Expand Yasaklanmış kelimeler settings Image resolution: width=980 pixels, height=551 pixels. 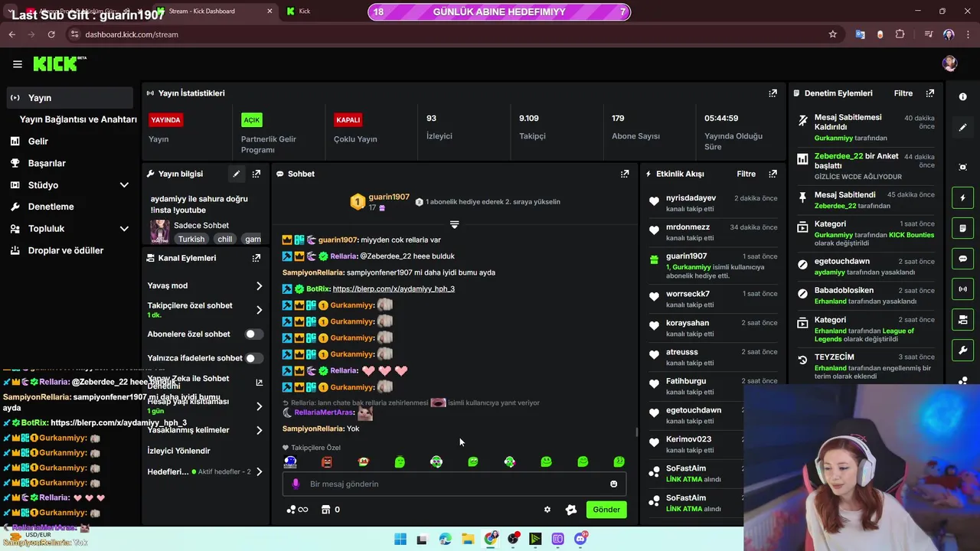click(x=259, y=430)
